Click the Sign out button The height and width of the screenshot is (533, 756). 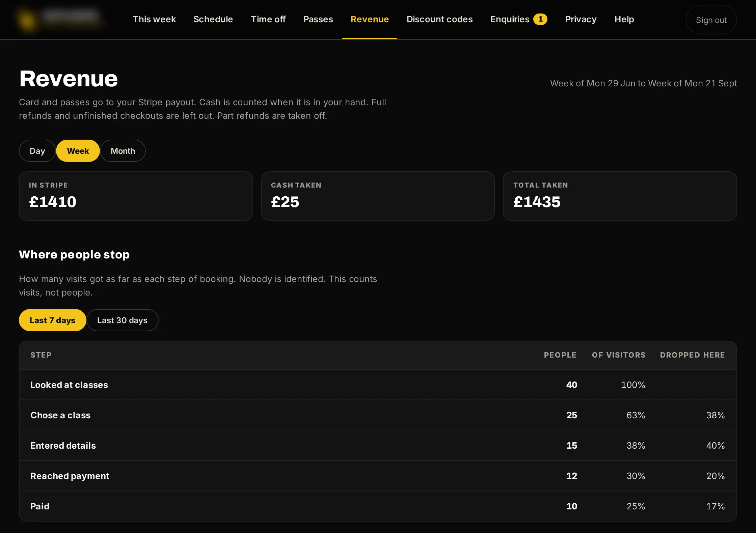tap(711, 20)
